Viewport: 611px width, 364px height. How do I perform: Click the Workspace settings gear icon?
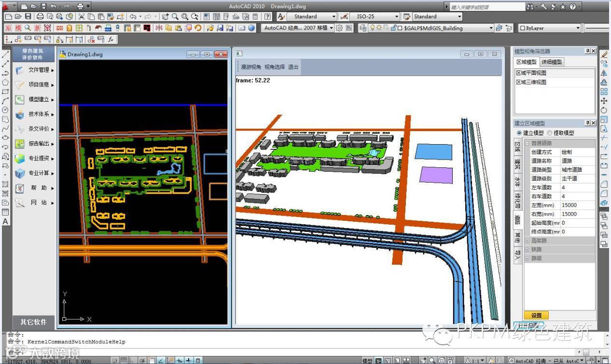tap(339, 28)
